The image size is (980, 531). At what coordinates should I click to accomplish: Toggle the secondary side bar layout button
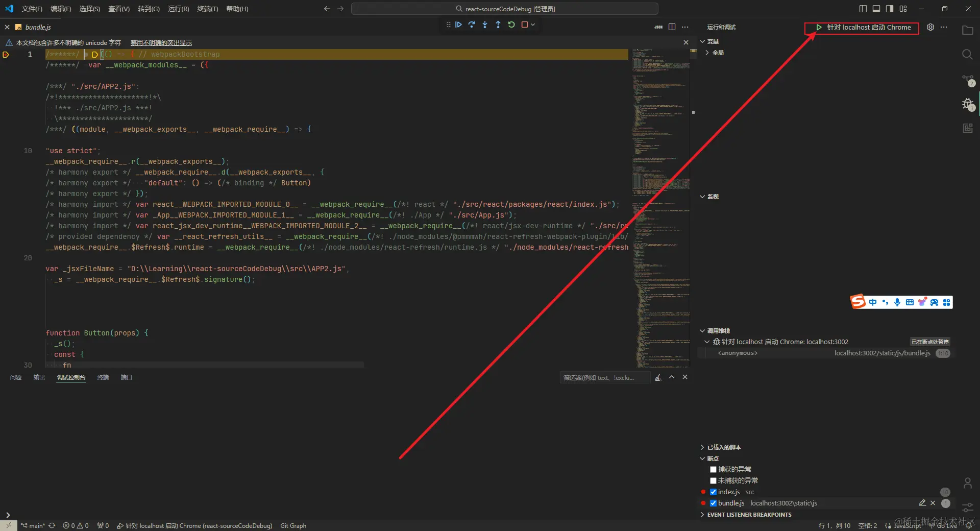[890, 9]
